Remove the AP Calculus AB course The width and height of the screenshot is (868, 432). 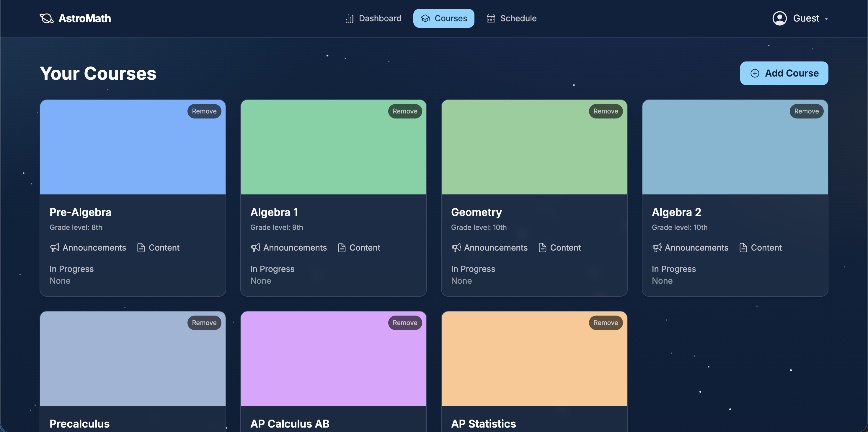[x=405, y=323]
